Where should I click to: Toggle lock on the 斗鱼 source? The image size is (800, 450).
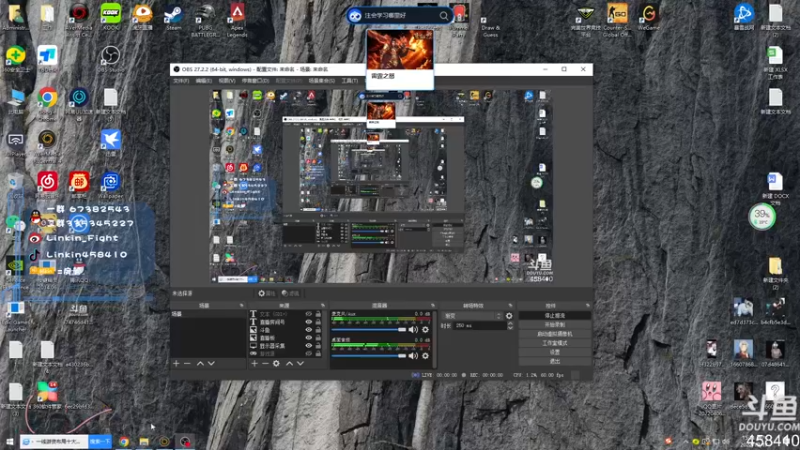[318, 330]
